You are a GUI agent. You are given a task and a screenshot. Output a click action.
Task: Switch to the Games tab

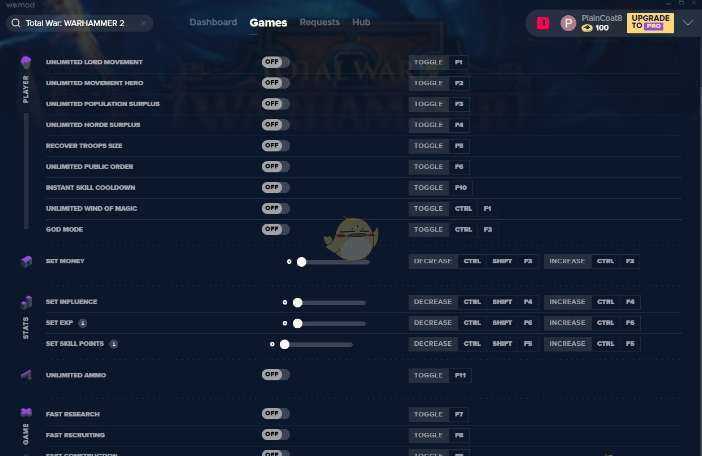268,23
